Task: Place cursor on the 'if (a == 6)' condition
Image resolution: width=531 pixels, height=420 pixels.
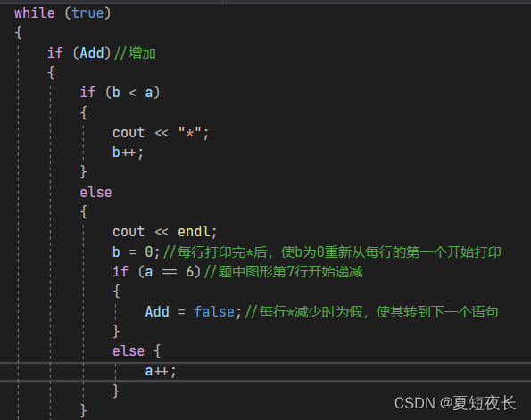Action: [x=157, y=271]
